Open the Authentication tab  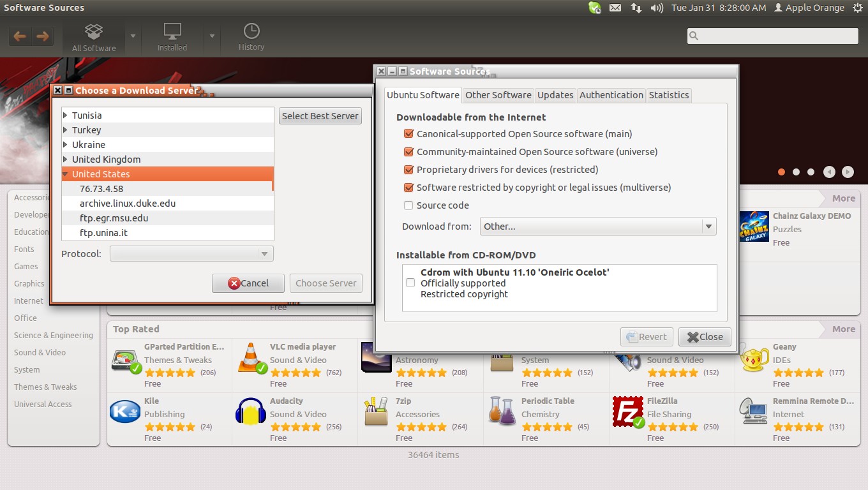[x=611, y=95]
